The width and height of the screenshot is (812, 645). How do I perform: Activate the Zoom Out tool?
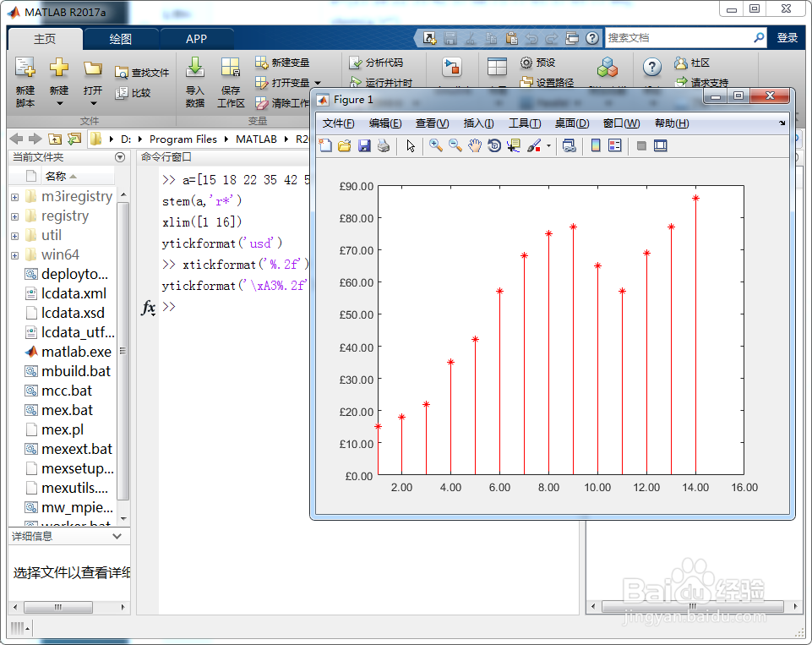pos(455,146)
